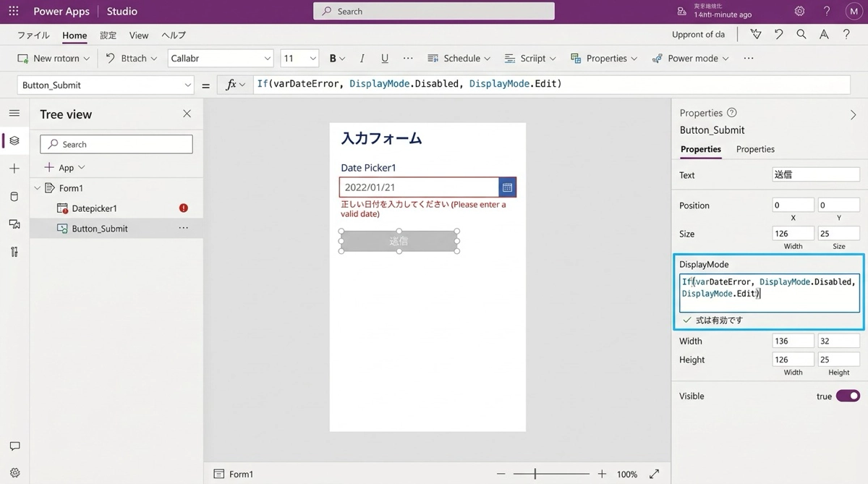Click the Insert plus icon in left rail
The image size is (868, 484).
14,169
